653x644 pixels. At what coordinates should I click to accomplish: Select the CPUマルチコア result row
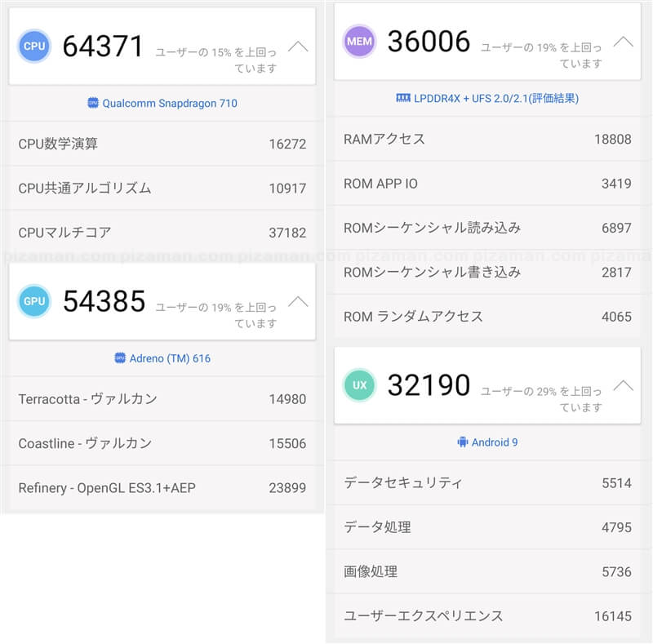pyautogui.click(x=162, y=233)
